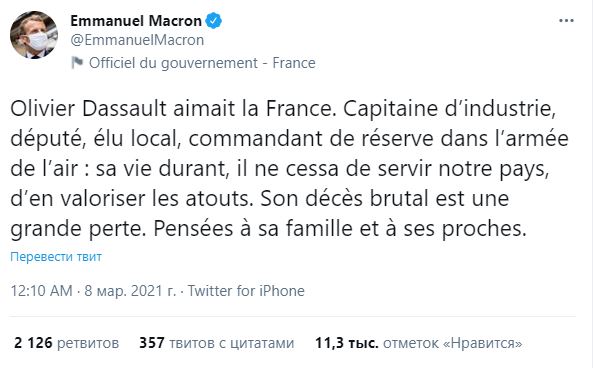Click the Twitter for iPhone source link

point(246,291)
